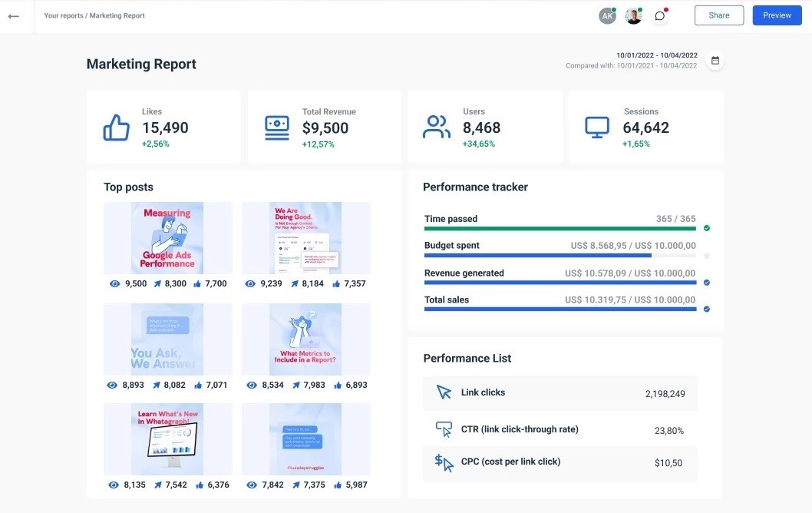Click the Likes thumbs-up icon
Viewport: 812px width, 513px height.
(x=116, y=127)
